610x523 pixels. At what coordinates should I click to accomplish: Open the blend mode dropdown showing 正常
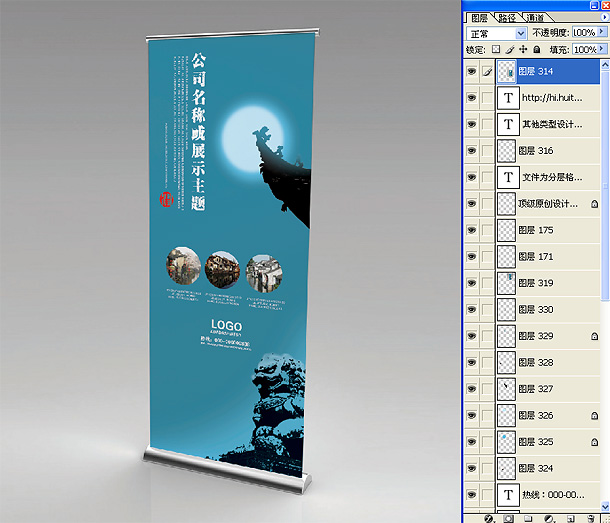coord(496,33)
